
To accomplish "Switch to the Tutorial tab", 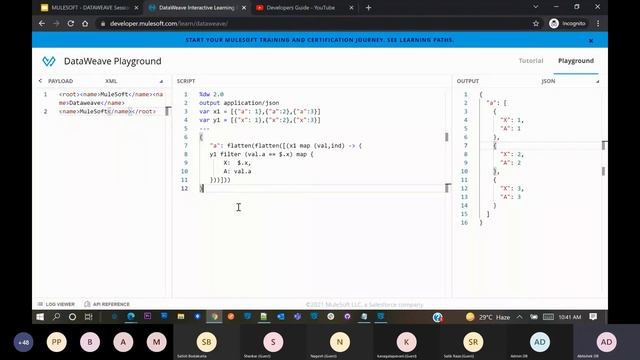I will tap(531, 61).
